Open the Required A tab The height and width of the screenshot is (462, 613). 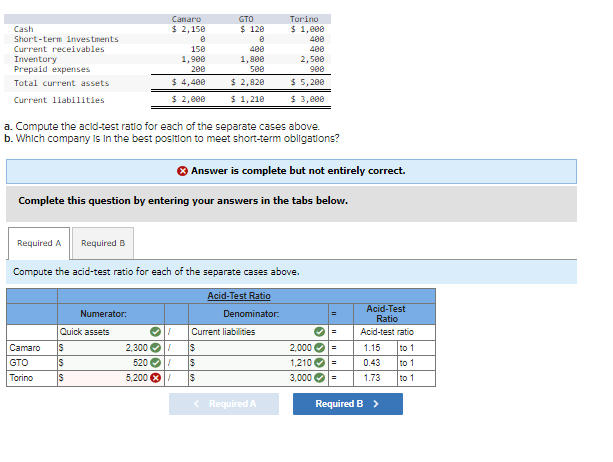[39, 243]
